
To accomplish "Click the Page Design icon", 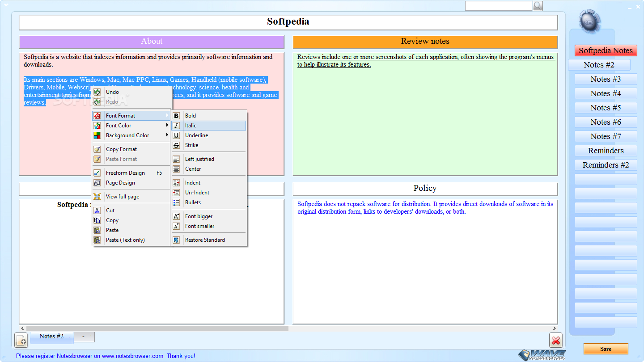I will coord(97,182).
